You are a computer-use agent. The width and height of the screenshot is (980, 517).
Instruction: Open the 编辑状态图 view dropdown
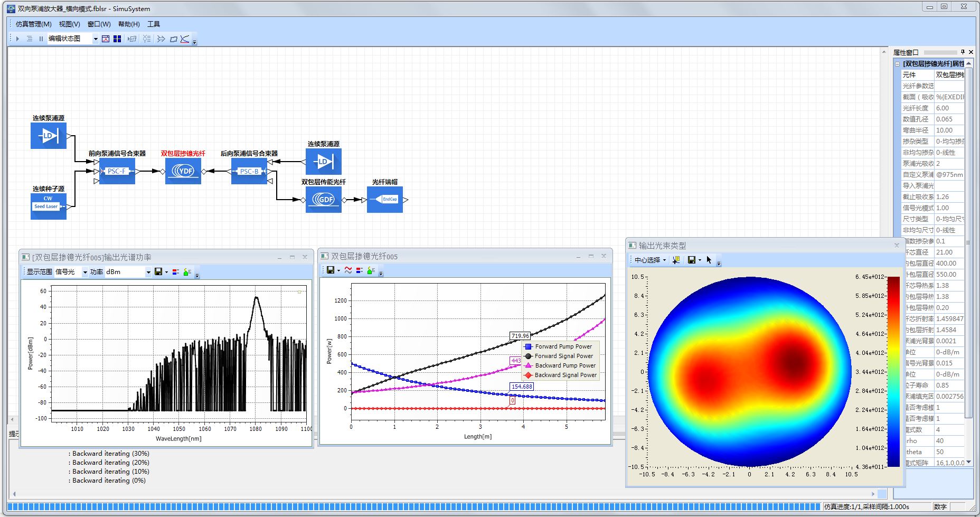coord(96,39)
